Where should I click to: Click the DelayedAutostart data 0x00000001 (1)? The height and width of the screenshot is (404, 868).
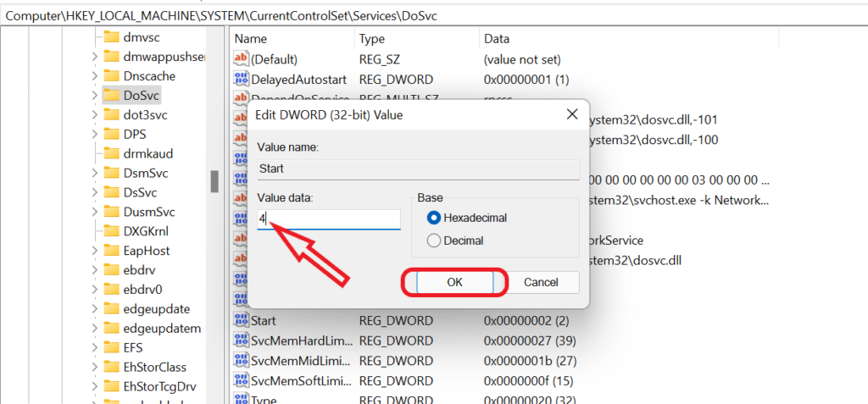click(526, 79)
